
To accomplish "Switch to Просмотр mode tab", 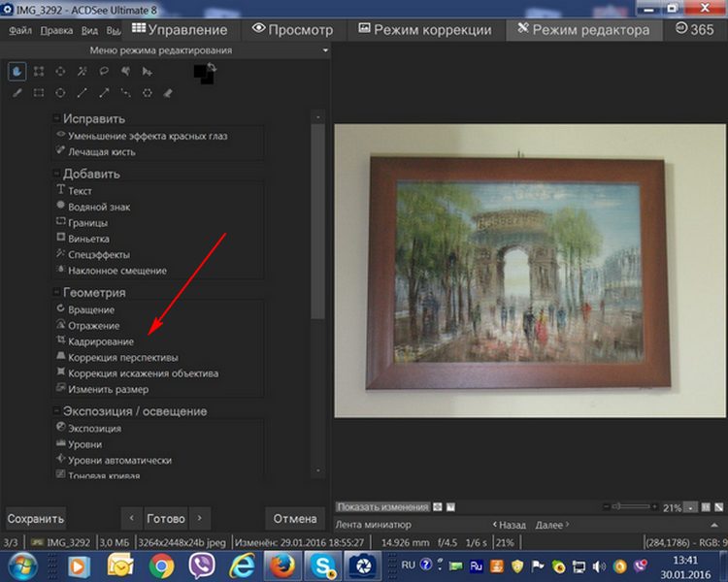I will click(292, 30).
